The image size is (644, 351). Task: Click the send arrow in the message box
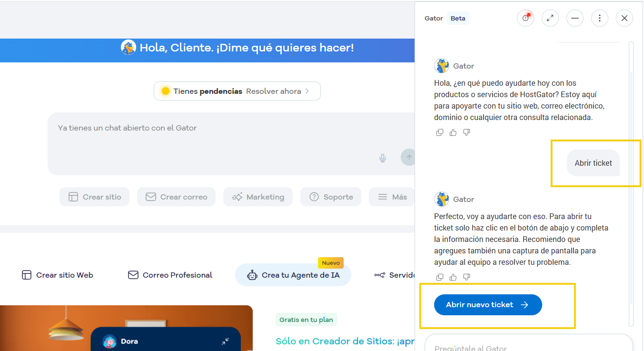click(408, 157)
